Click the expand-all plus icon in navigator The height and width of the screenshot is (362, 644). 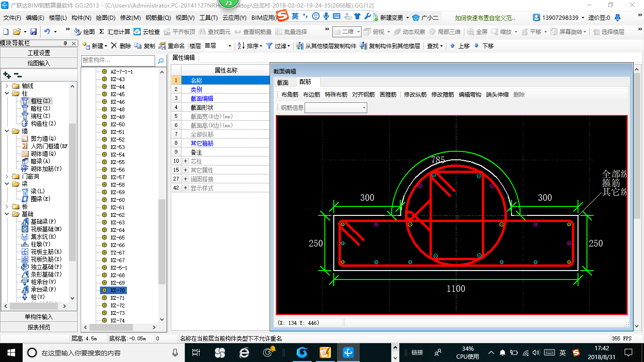coord(7,74)
